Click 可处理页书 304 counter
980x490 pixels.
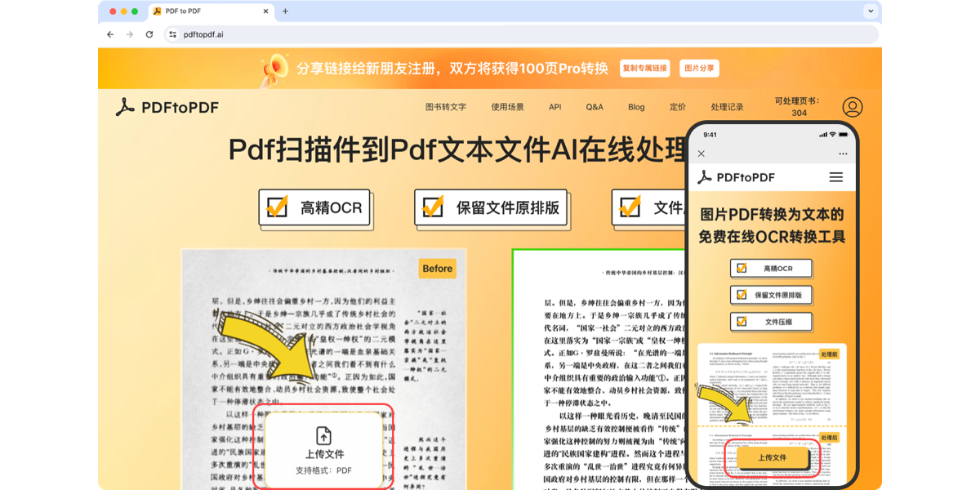(x=798, y=107)
